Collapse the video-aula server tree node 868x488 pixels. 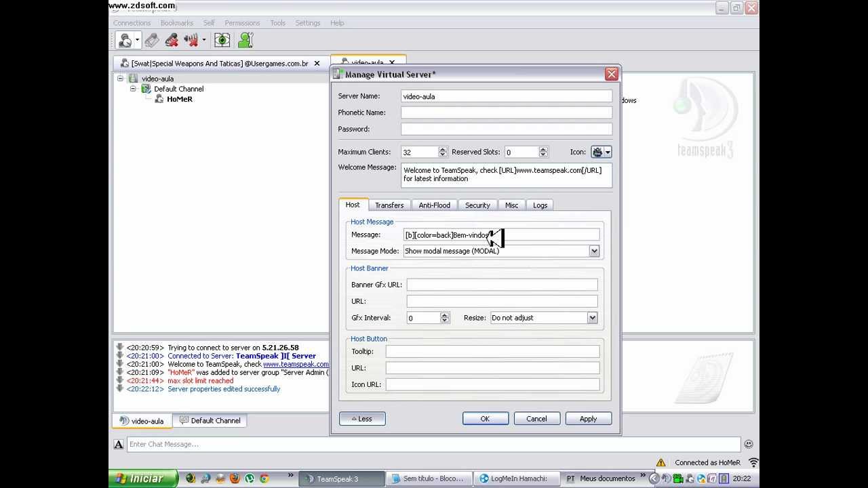pos(120,79)
